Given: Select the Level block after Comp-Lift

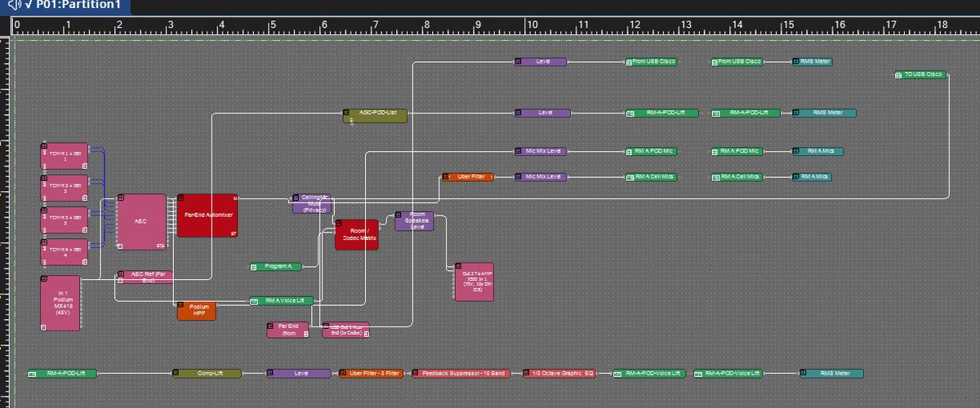Looking at the screenshot, I should tap(299, 374).
